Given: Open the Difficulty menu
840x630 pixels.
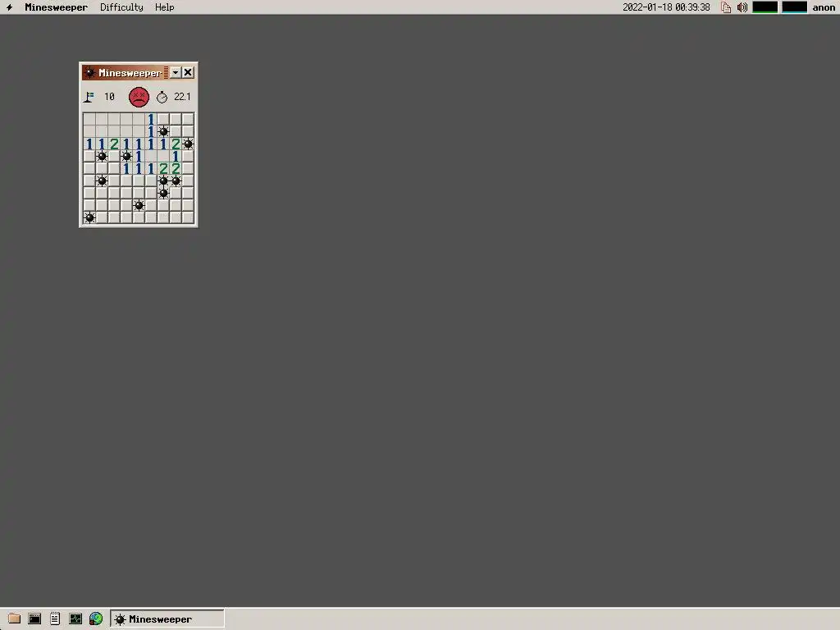Looking at the screenshot, I should tap(121, 7).
